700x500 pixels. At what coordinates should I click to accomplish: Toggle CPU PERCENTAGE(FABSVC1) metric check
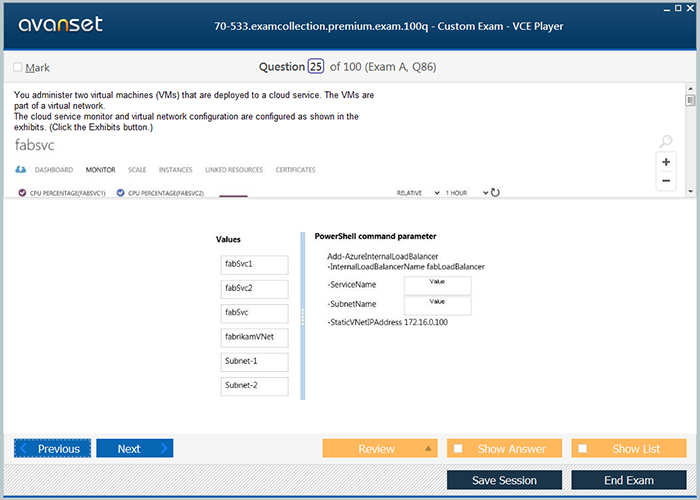(x=22, y=193)
